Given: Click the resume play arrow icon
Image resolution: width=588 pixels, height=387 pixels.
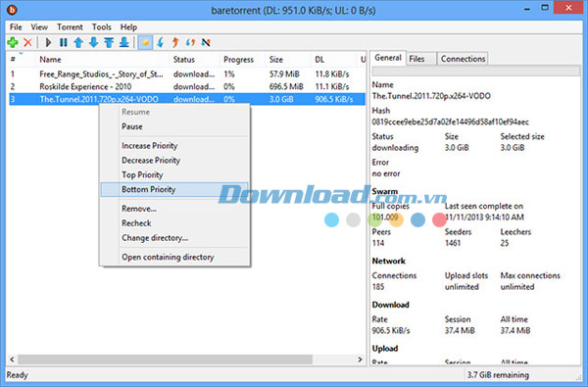Looking at the screenshot, I should 48,42.
